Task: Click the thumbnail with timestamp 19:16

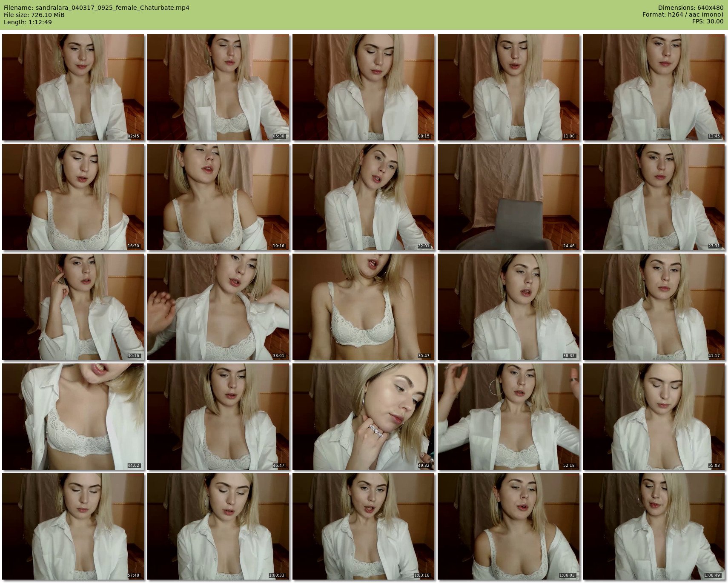Action: tap(218, 197)
